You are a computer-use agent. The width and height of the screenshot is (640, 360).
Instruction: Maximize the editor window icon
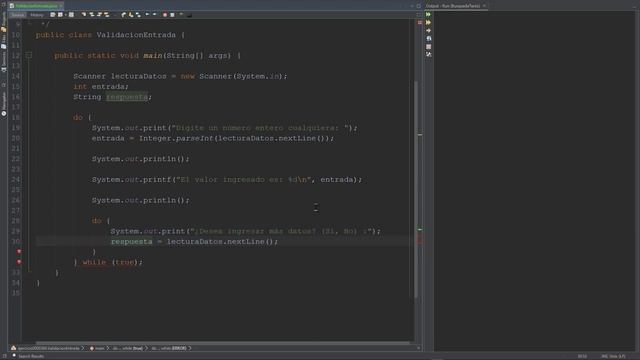[x=418, y=6]
